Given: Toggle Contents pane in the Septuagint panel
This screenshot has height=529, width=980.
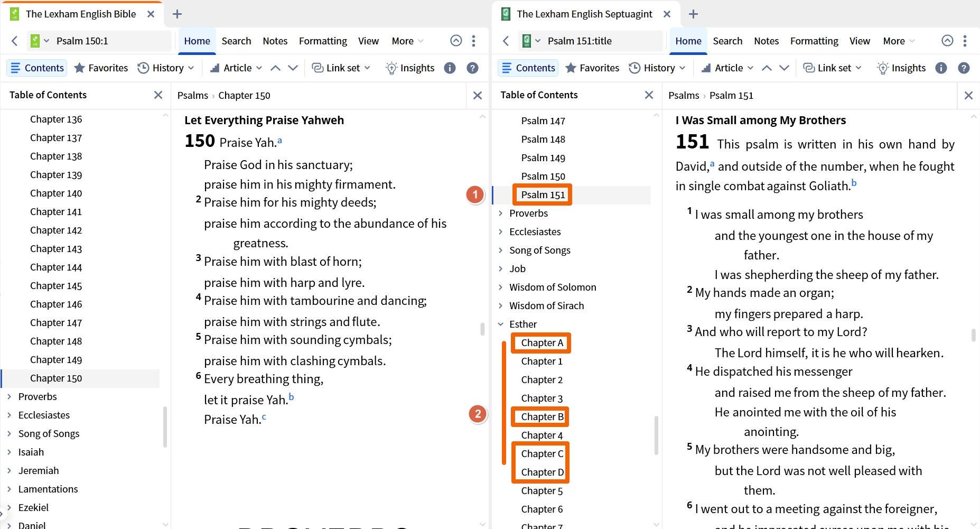Looking at the screenshot, I should coord(528,68).
